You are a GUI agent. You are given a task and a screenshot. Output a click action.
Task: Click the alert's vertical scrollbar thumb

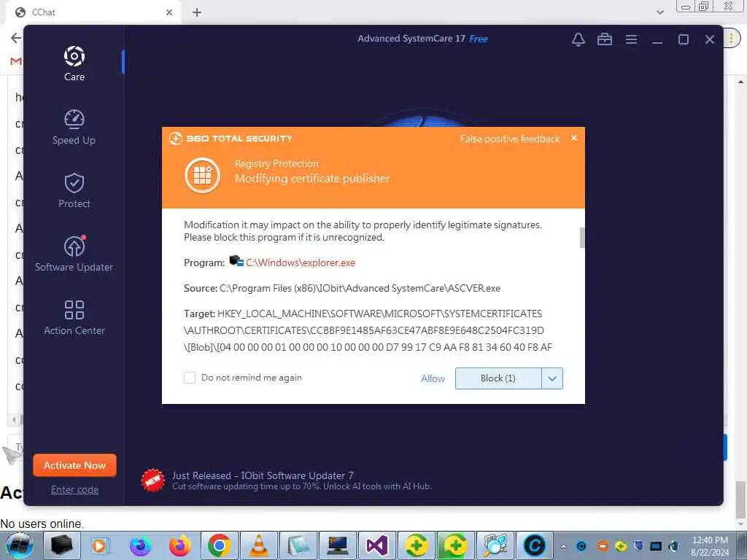581,238
